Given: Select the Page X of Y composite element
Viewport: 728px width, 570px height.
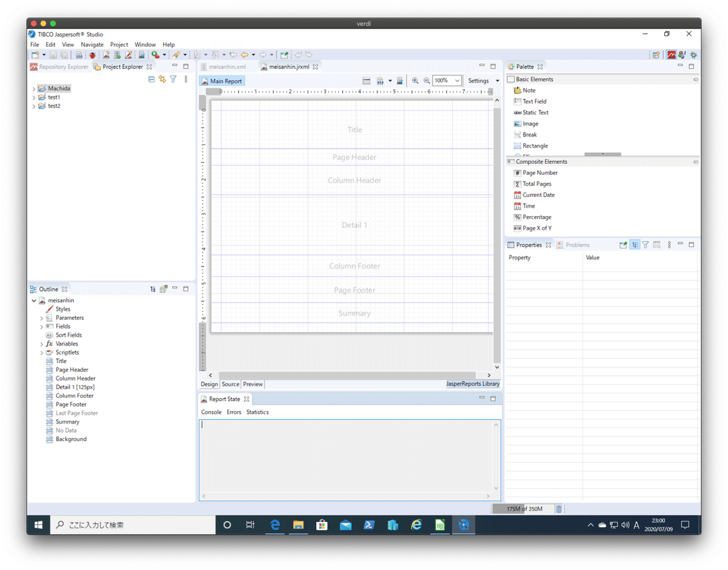Looking at the screenshot, I should pos(536,228).
